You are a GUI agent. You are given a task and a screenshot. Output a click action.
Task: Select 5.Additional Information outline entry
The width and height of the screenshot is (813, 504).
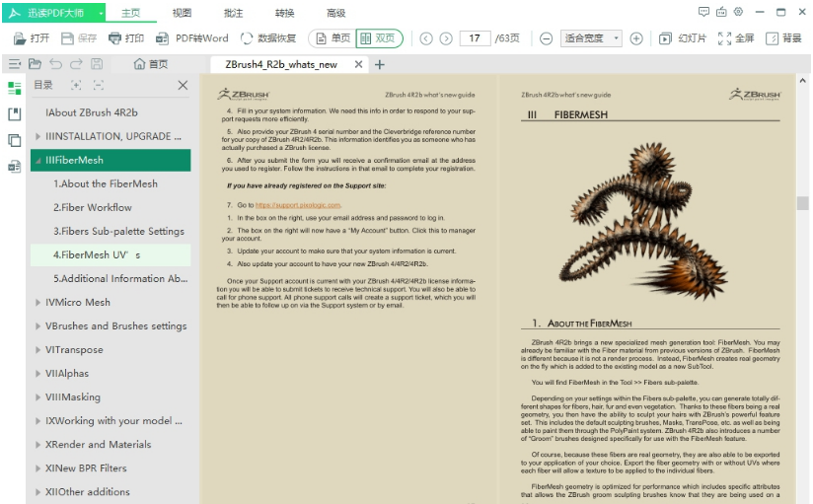(111, 278)
